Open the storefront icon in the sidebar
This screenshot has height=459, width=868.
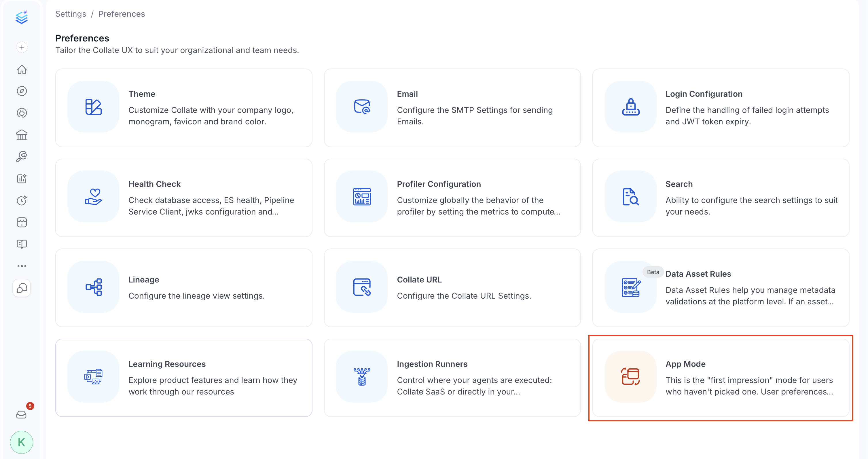[22, 222]
